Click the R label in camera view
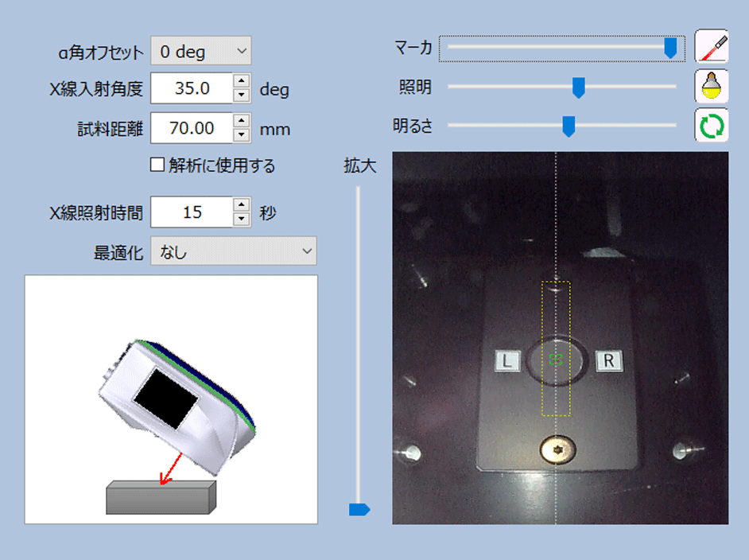Viewport: 749px width, 560px height. [608, 361]
